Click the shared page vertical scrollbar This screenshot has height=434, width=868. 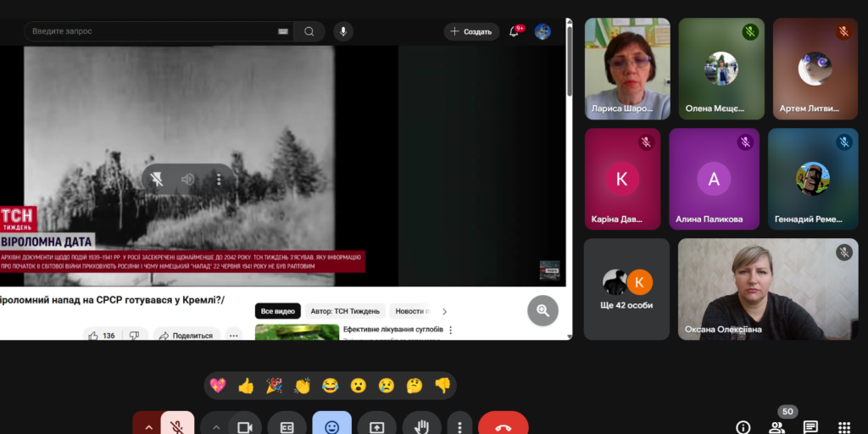[569, 60]
